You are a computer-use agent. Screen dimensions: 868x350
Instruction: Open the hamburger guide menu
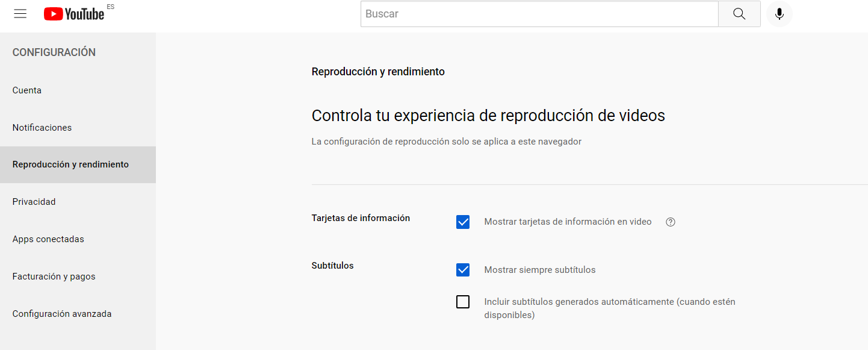click(x=20, y=14)
